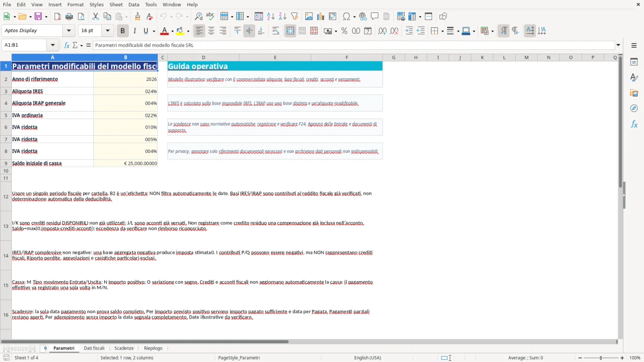Toggle Wrap Text button
The width and height of the screenshot is (644, 362).
275,31
